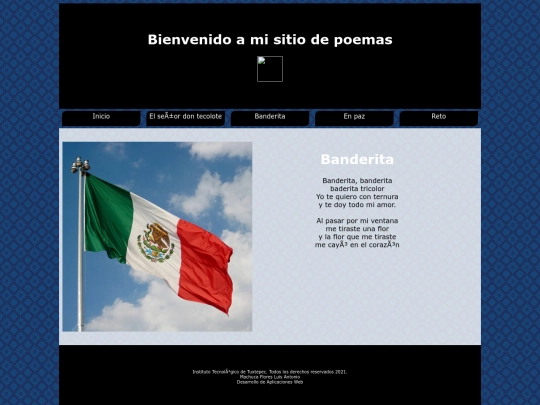Click the broken image icon in header

click(270, 69)
